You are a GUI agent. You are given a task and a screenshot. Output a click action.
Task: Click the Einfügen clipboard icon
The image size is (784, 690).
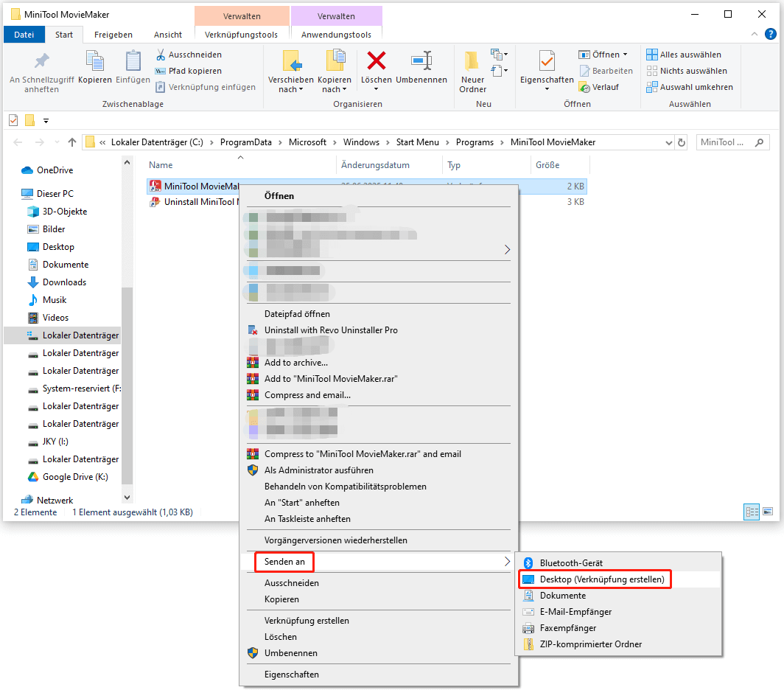(x=133, y=61)
